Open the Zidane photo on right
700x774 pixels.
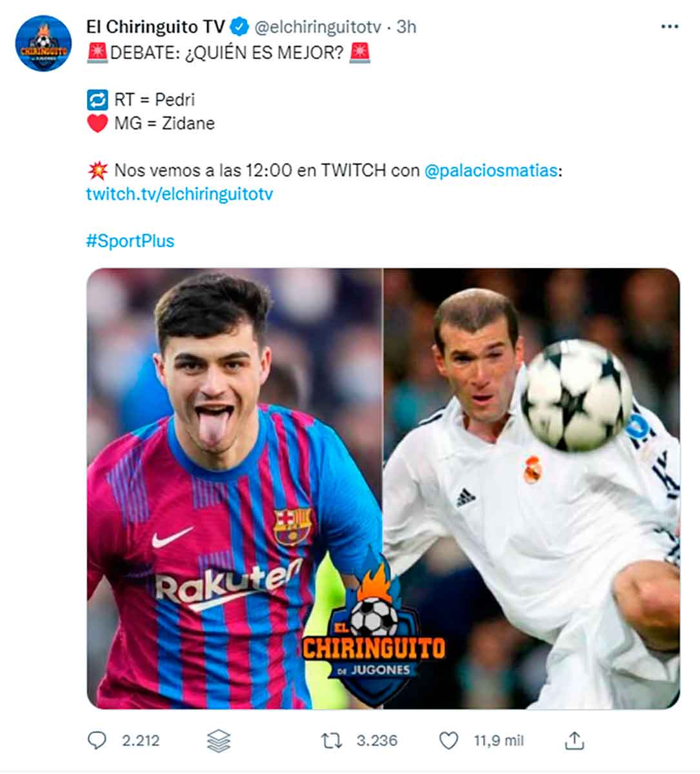click(532, 488)
